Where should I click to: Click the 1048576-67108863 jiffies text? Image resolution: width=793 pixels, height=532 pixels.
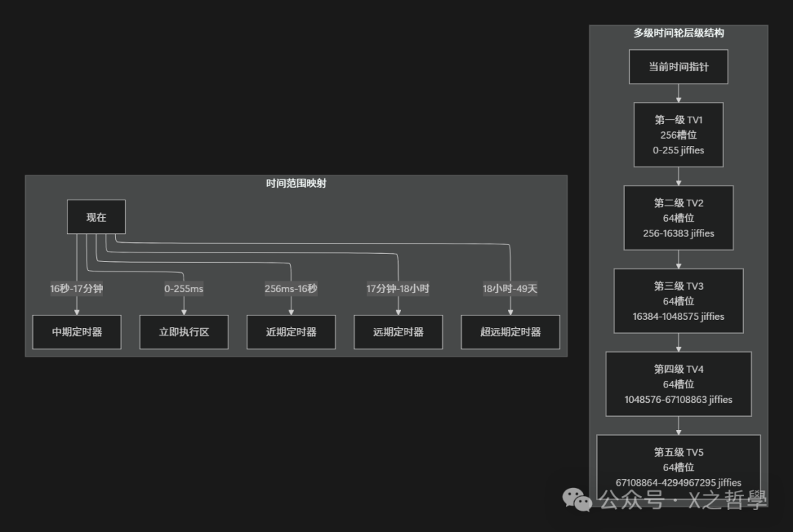point(678,399)
